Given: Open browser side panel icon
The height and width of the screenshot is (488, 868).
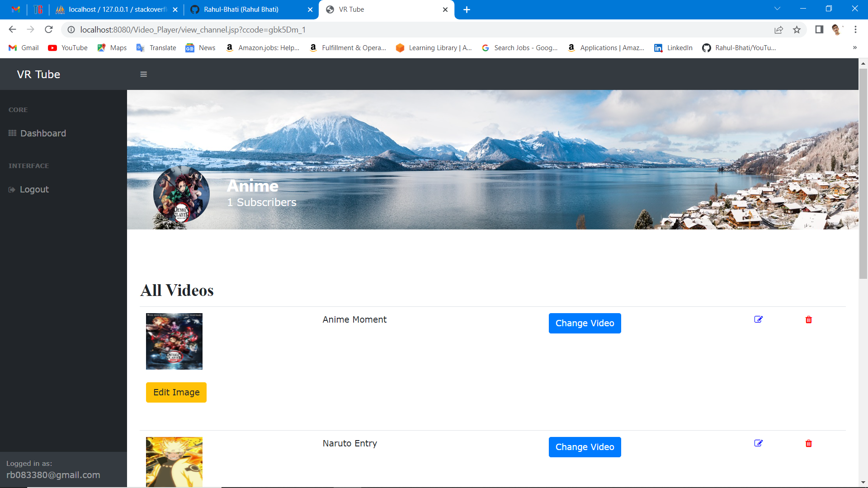Looking at the screenshot, I should point(819,30).
